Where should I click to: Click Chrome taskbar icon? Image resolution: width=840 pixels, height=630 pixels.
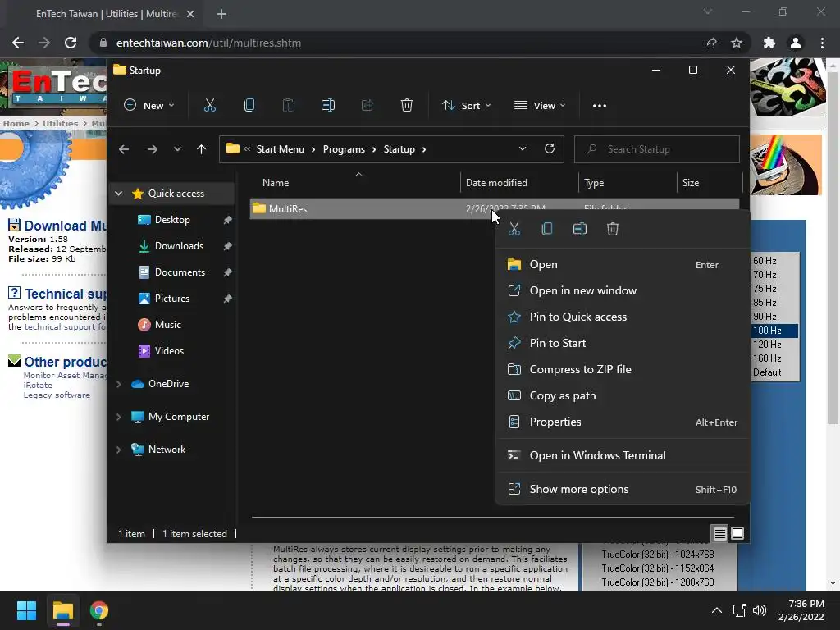pos(99,610)
